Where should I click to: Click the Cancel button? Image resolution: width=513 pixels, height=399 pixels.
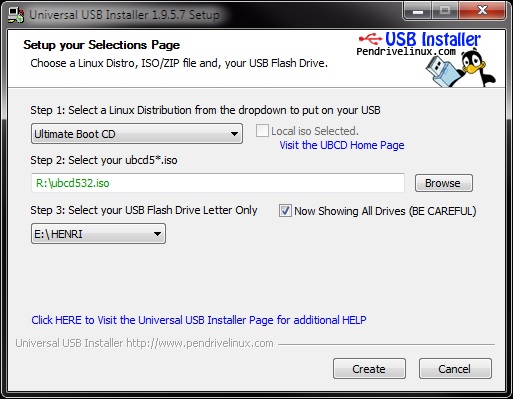(x=455, y=369)
